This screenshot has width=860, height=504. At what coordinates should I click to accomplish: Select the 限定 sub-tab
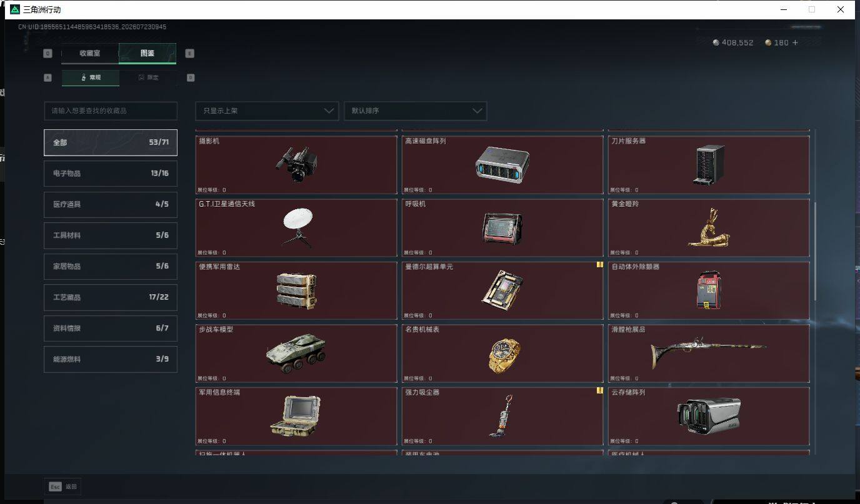148,77
